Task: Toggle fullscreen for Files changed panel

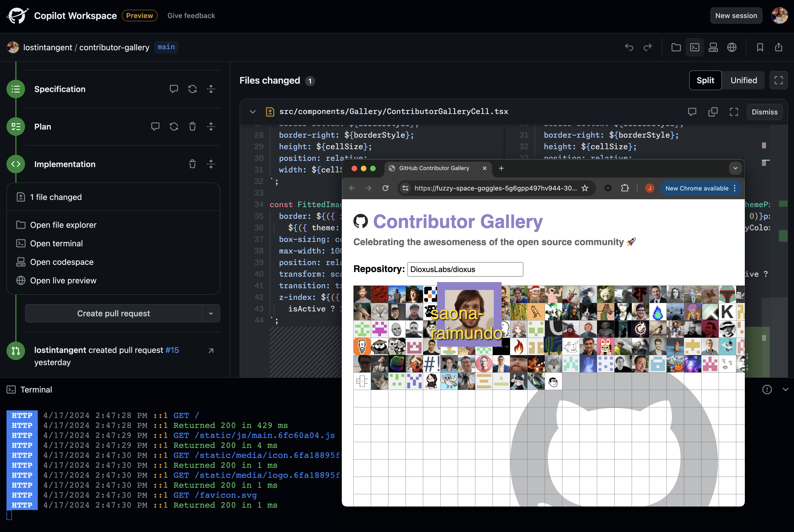Action: (x=778, y=80)
